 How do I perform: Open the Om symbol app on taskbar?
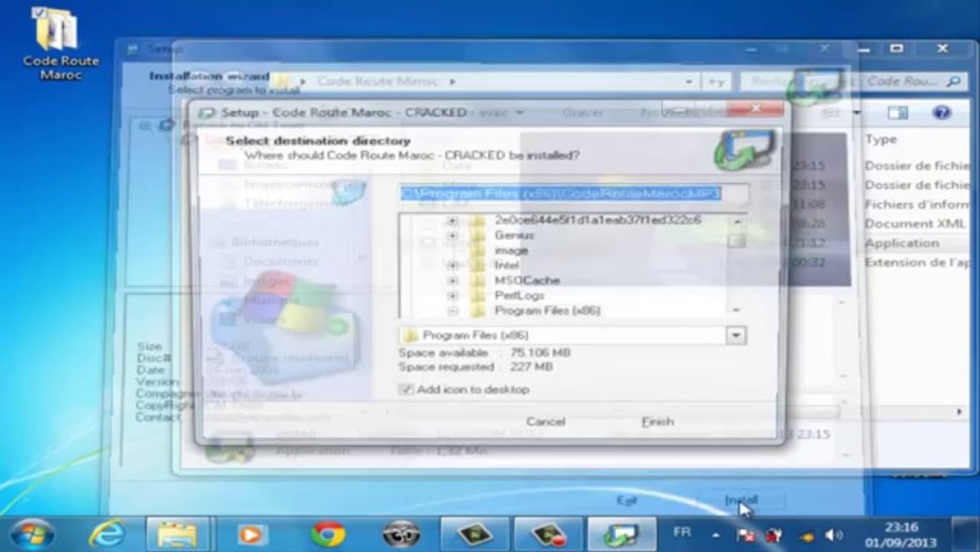pos(401,534)
